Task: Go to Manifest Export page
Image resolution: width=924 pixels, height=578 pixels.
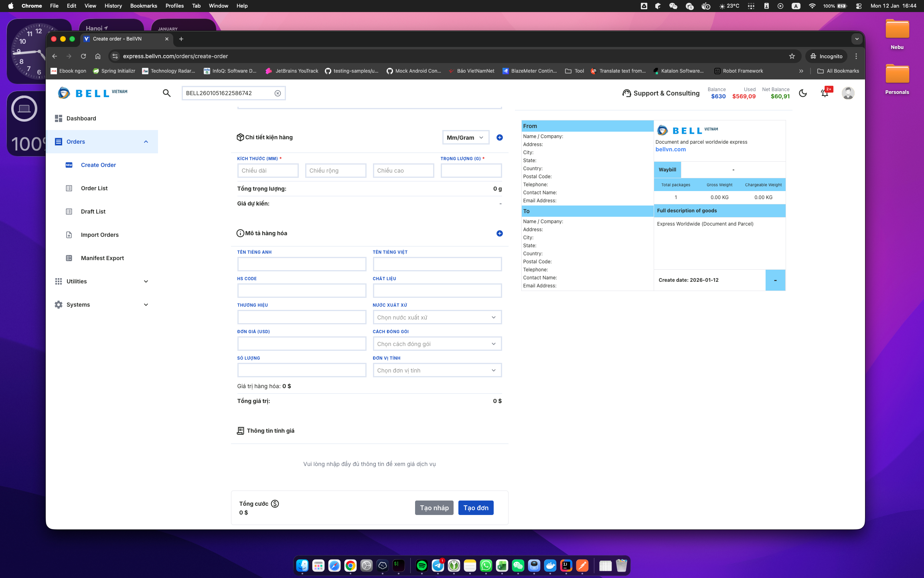Action: click(x=102, y=258)
